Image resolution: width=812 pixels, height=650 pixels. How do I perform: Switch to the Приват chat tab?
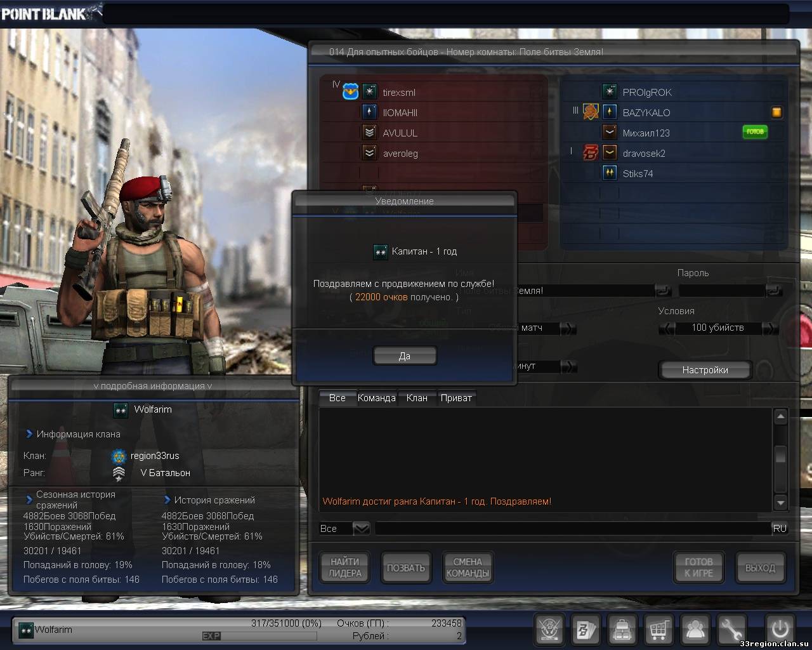click(456, 398)
